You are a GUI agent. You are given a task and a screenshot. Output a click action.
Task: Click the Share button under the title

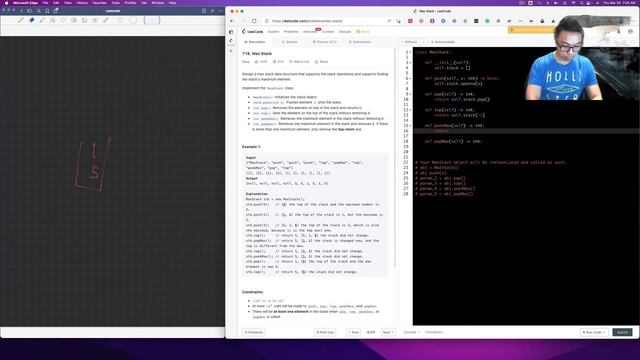tap(322, 62)
